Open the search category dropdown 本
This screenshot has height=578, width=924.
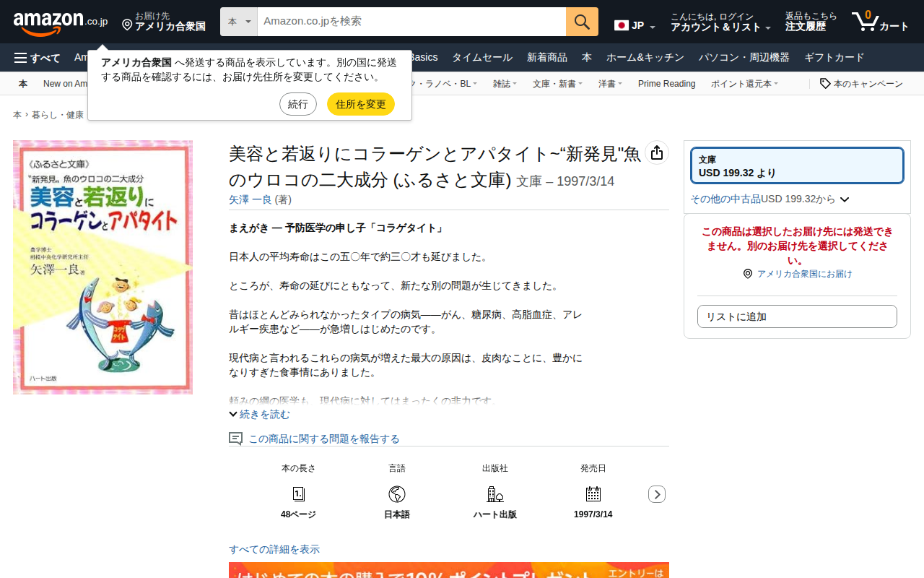click(x=239, y=22)
